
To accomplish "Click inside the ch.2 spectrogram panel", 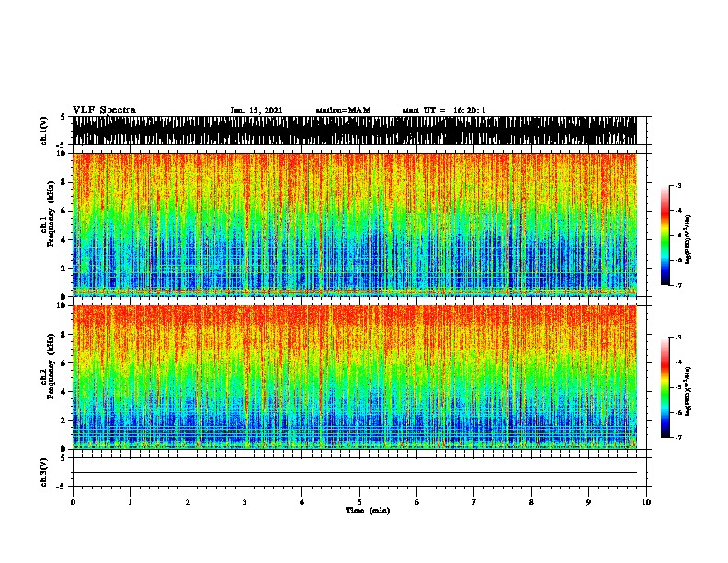I will pos(355,377).
